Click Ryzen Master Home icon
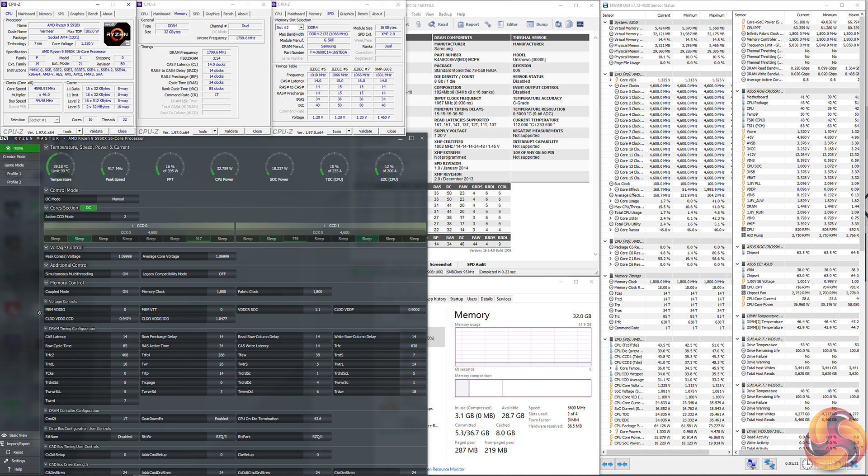Screen dimensions: 868x476 pos(8,148)
